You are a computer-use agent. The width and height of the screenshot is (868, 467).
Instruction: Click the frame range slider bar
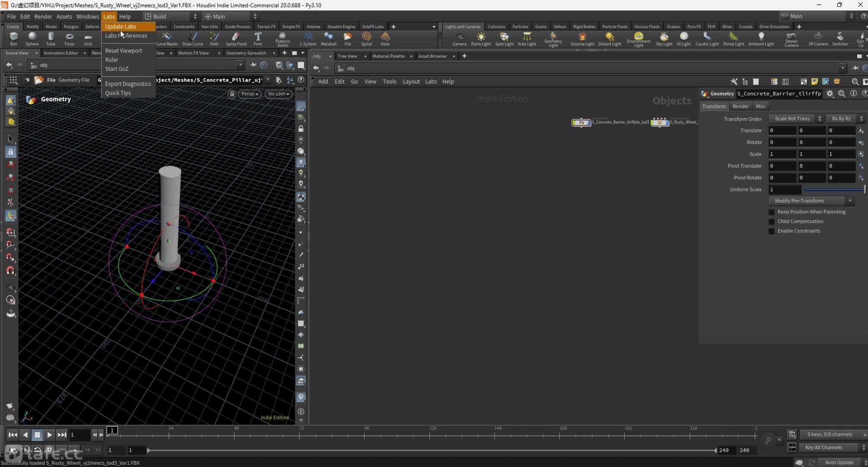(431, 451)
